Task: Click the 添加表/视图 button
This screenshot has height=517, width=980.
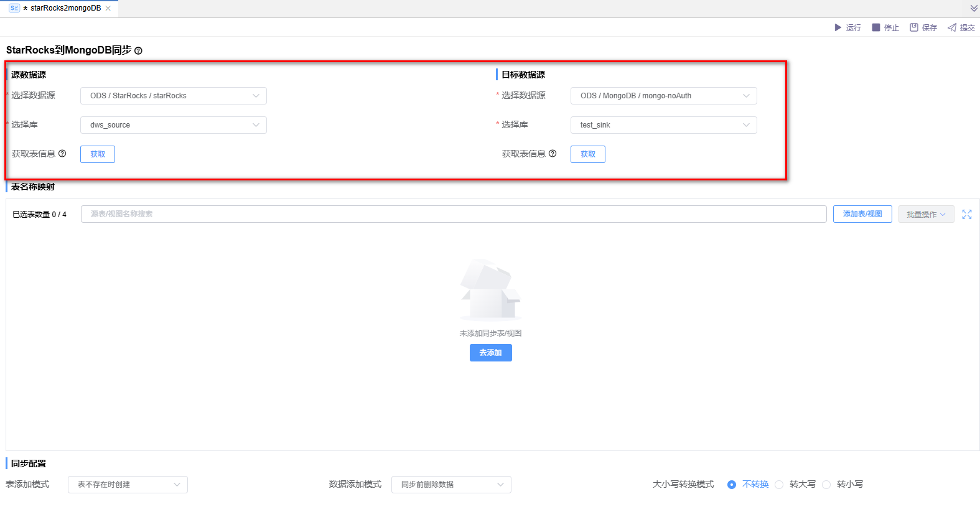Action: point(862,214)
